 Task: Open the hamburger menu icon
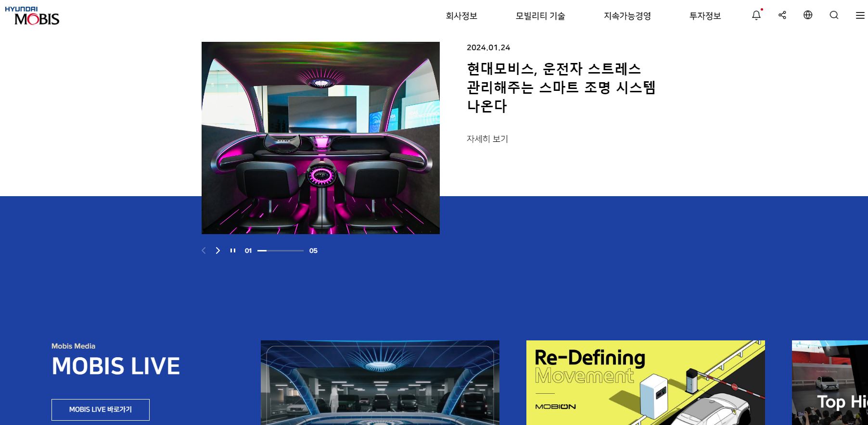tap(860, 15)
